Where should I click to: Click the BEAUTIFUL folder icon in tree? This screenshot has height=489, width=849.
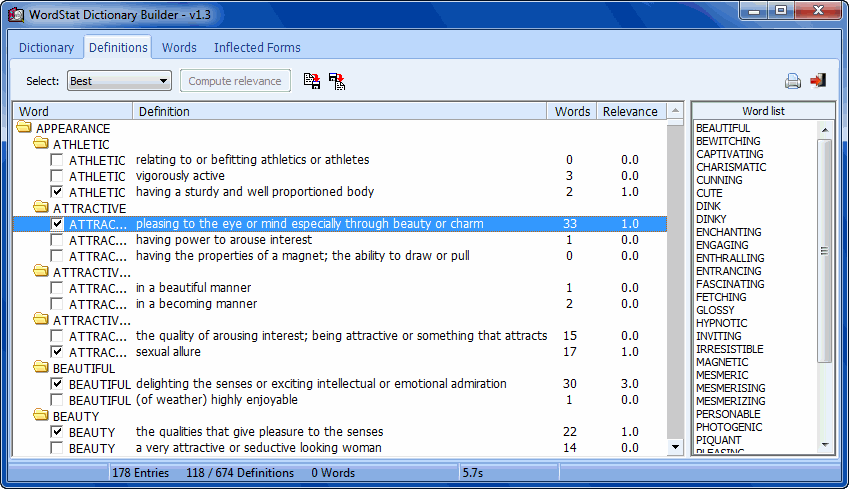[x=41, y=368]
